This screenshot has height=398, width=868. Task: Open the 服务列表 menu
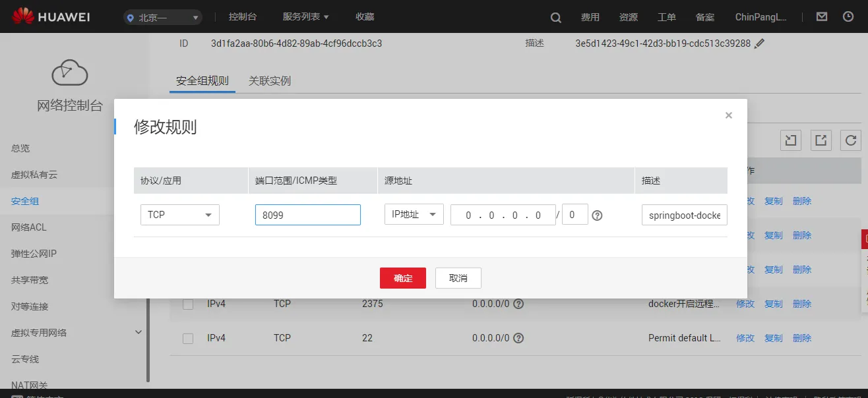click(305, 17)
